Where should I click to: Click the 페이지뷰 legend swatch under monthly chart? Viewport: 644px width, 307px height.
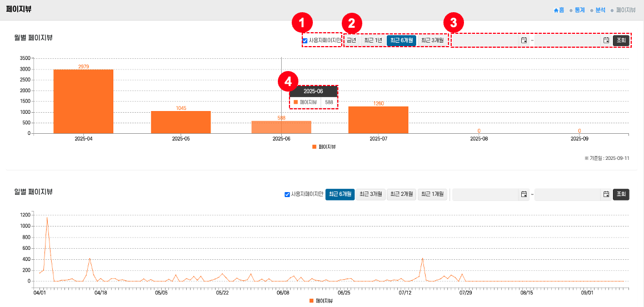(314, 147)
